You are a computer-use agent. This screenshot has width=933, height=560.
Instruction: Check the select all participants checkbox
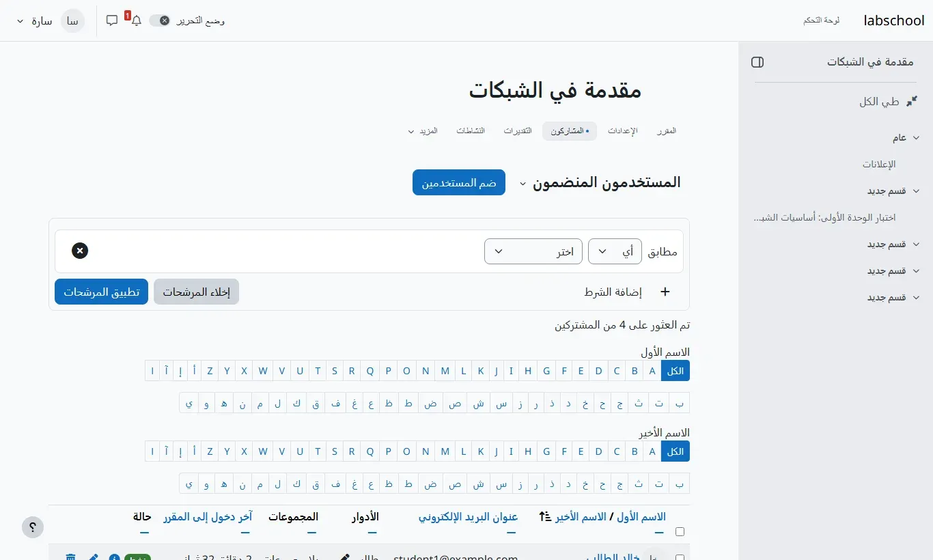680,531
